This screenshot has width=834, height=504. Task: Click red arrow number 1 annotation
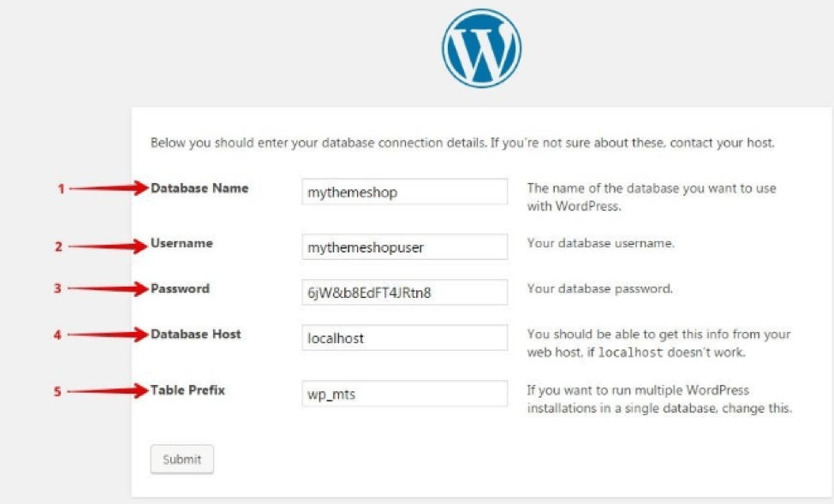(x=104, y=188)
